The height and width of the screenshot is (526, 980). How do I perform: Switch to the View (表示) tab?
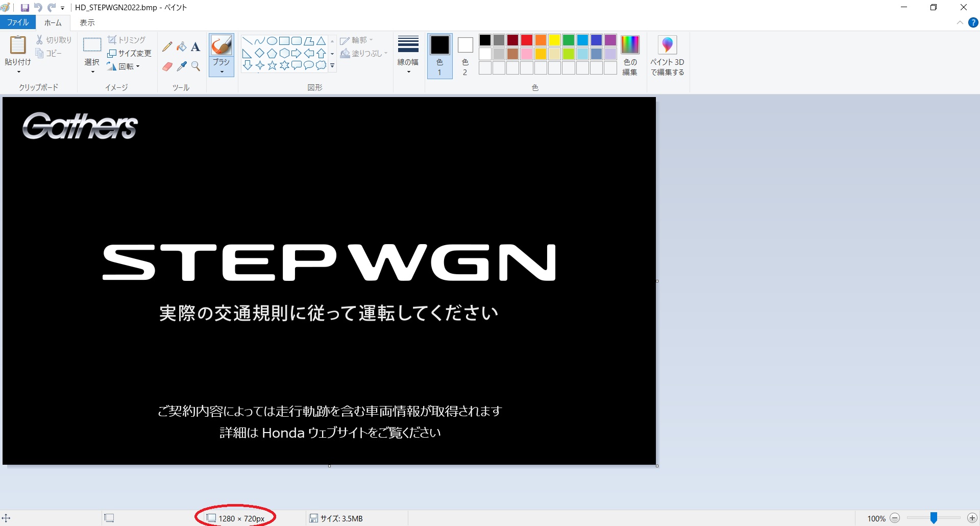click(x=87, y=22)
